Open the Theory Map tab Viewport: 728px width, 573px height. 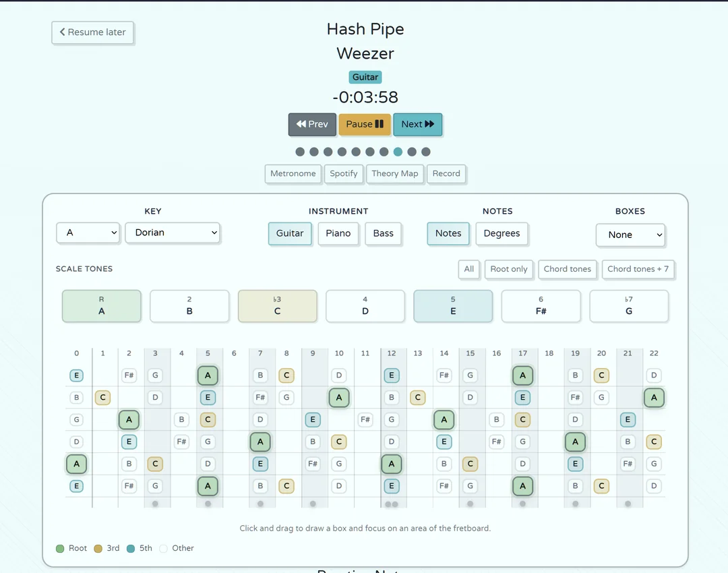point(394,174)
